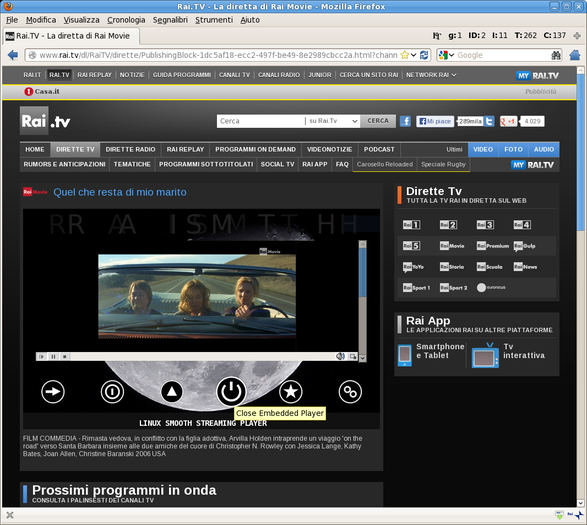Screen dimensions: 587x525
Task: Select the FOTO tab under Ultimi
Action: [513, 149]
